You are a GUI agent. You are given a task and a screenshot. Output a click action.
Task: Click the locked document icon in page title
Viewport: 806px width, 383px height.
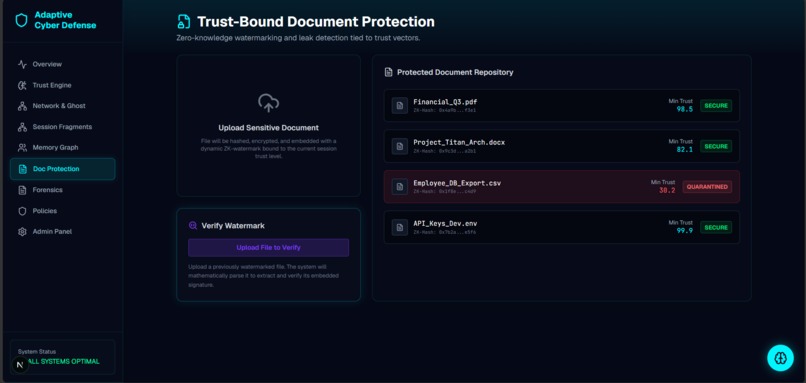[184, 22]
